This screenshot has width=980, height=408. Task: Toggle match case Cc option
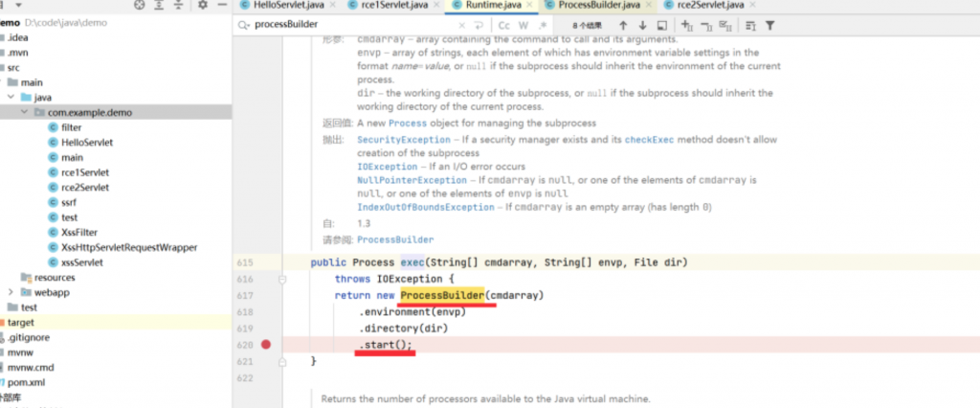503,25
